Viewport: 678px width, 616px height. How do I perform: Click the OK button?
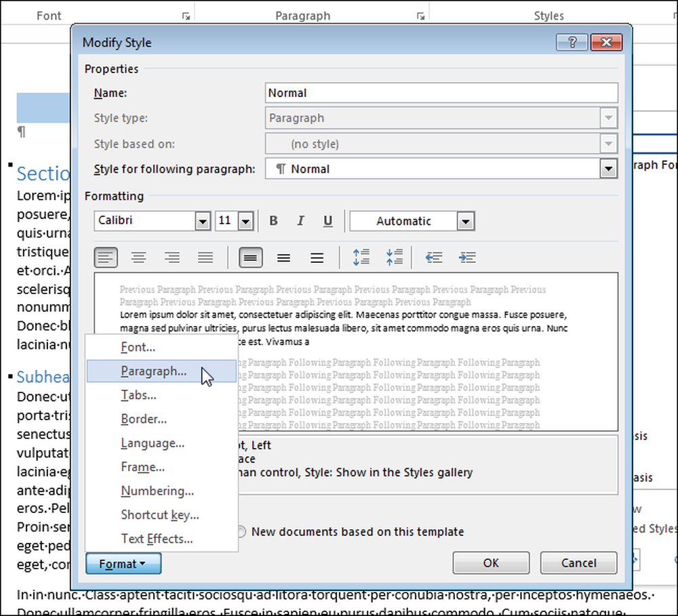(491, 563)
